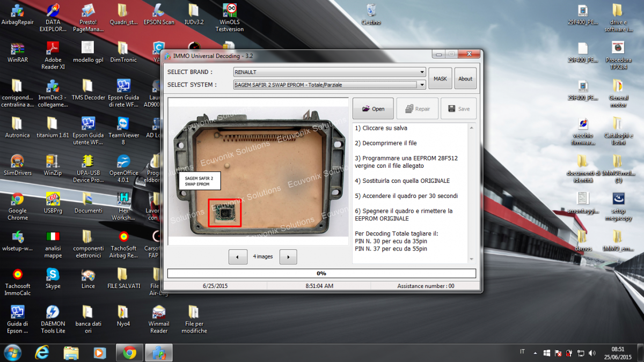This screenshot has width=644, height=362.
Task: Open FILE SALVATI folder icon
Action: coord(123,278)
